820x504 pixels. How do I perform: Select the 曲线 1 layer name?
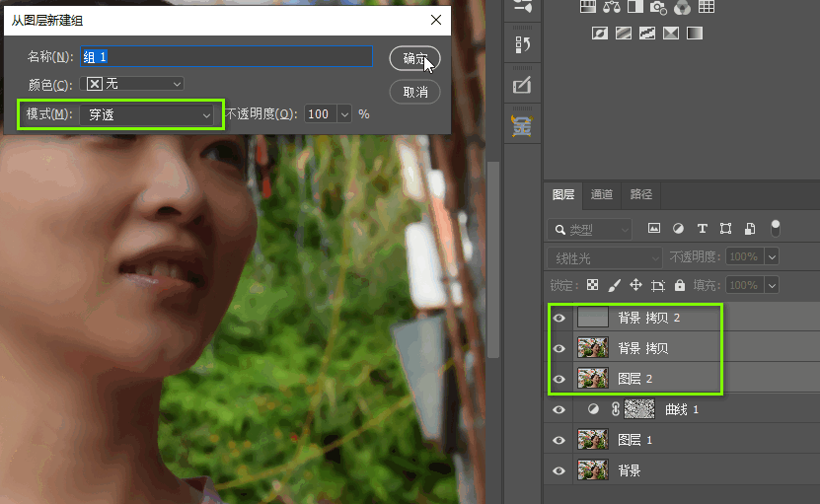[x=682, y=410]
